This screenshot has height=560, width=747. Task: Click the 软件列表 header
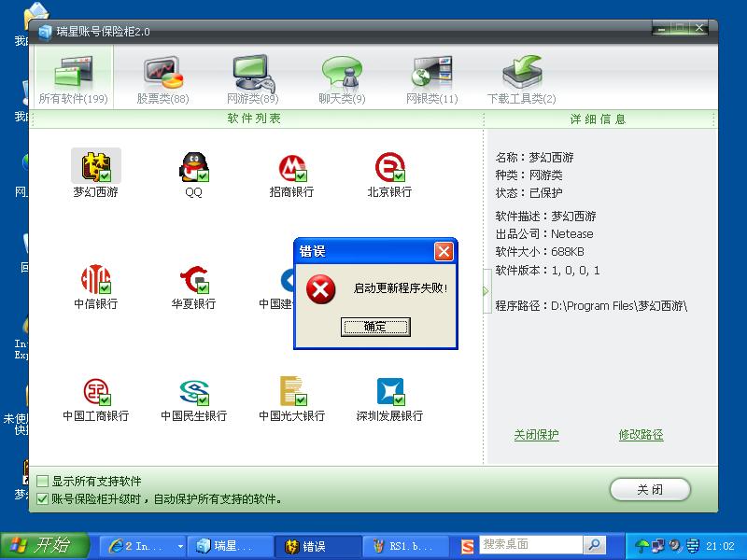coord(254,119)
